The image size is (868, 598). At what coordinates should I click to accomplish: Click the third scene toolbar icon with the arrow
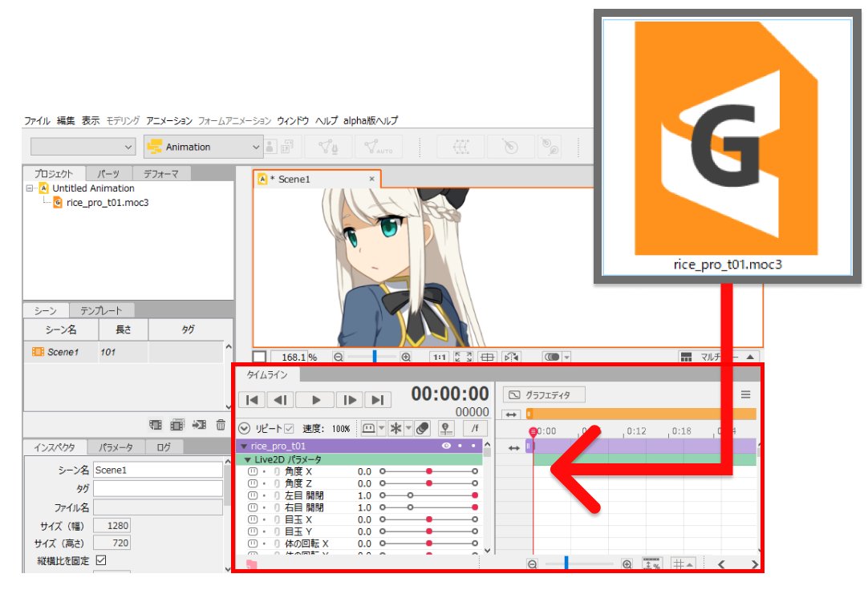coord(199,425)
